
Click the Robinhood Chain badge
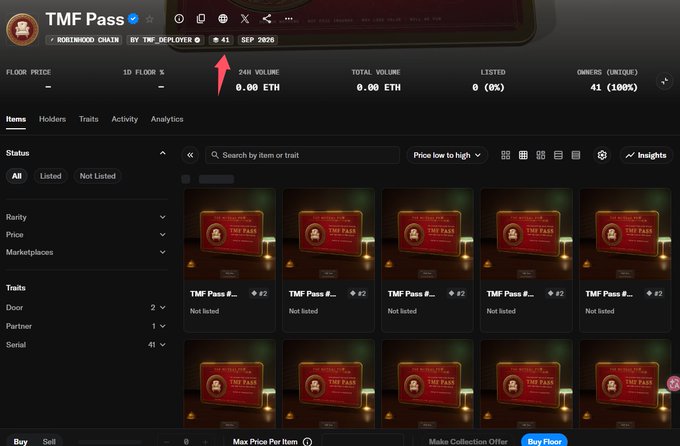click(84, 40)
